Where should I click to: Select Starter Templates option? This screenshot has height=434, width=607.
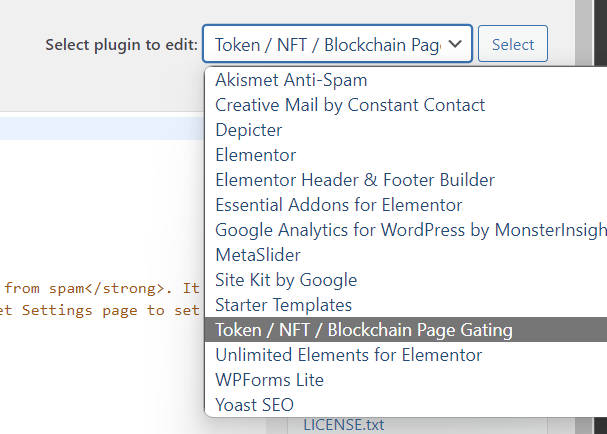point(406,305)
